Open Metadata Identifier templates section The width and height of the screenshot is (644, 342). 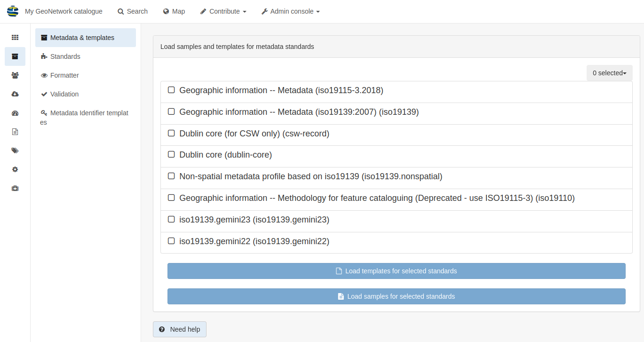[86, 118]
